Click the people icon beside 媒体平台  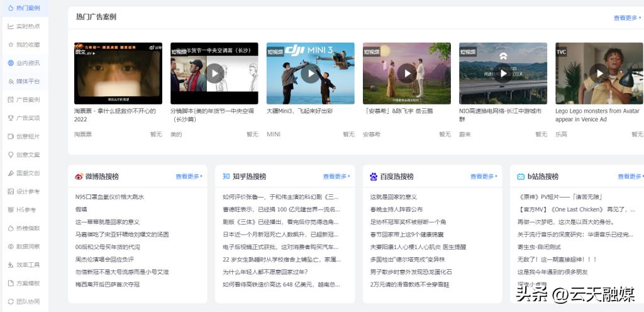point(11,81)
